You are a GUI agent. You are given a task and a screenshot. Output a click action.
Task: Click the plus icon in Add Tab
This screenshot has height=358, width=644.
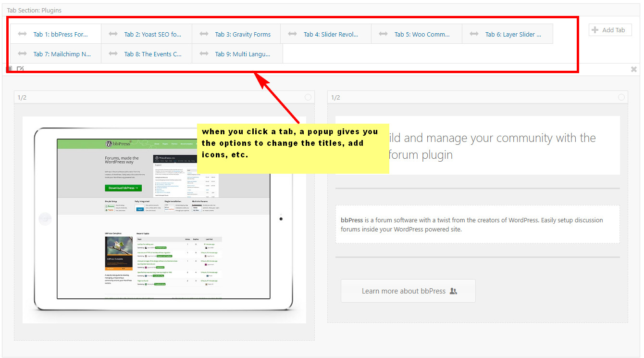(595, 30)
